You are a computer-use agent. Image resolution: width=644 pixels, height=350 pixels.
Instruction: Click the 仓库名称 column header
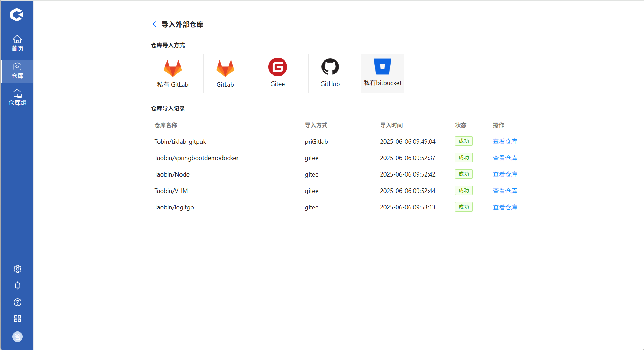tap(165, 125)
